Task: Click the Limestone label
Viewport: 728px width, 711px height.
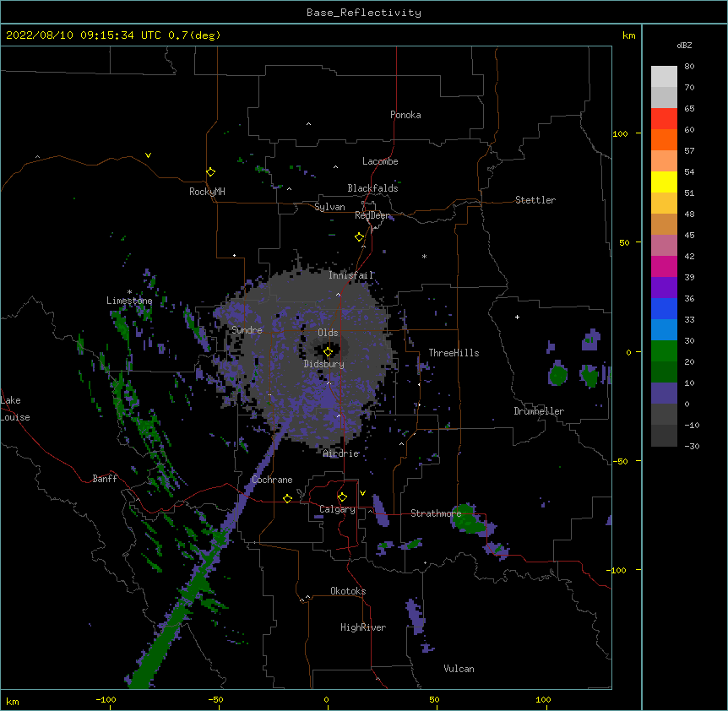Action: 129,301
